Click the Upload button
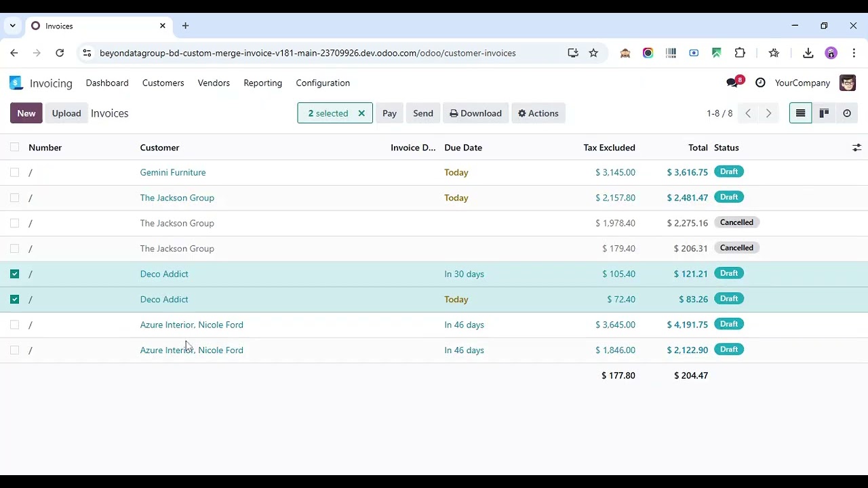The height and width of the screenshot is (488, 868). 66,113
